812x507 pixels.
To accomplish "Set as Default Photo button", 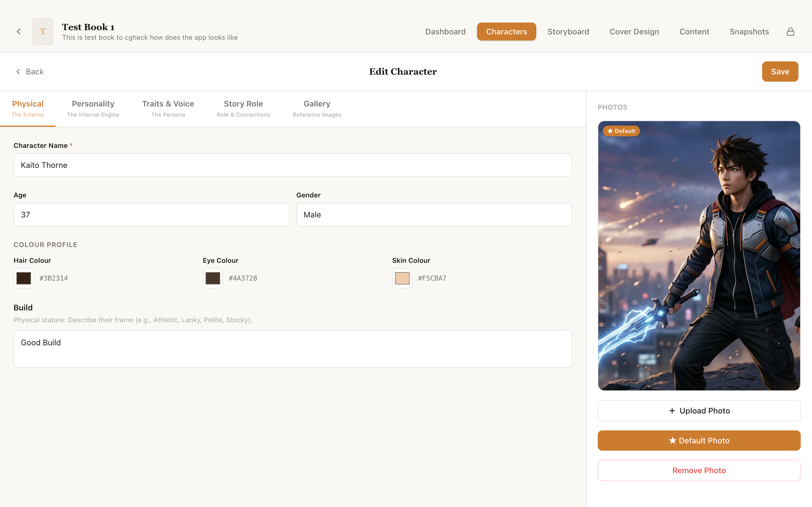I will [699, 441].
